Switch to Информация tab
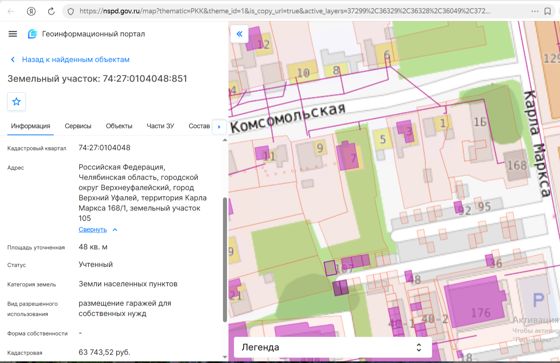This screenshot has width=560, height=363. tap(30, 126)
